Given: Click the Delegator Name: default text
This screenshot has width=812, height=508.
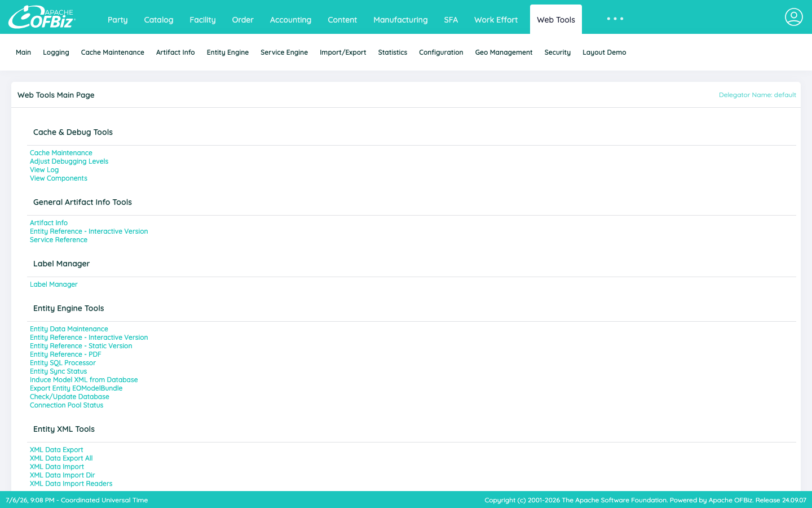Looking at the screenshot, I should 757,95.
